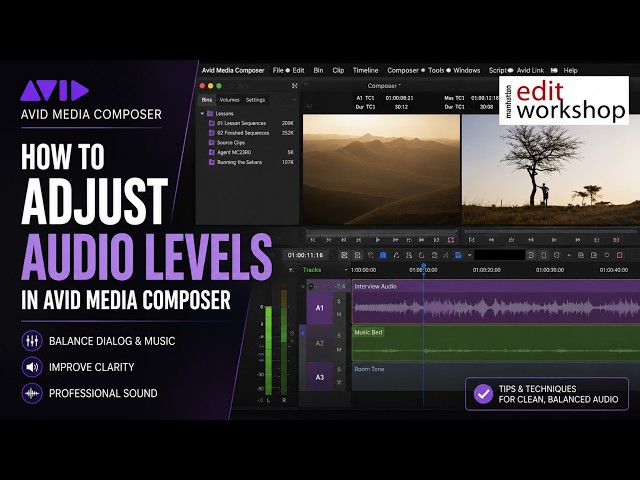Switch to the Volumes tab
This screenshot has width=640, height=480.
(x=229, y=100)
